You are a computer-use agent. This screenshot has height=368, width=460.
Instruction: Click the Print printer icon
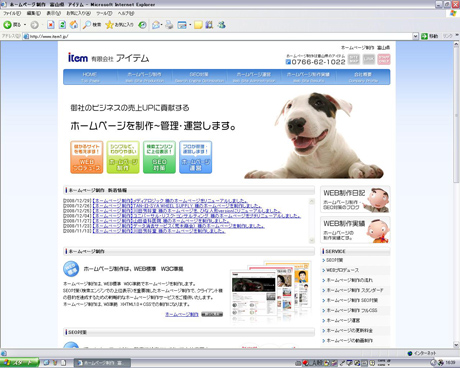coord(169,25)
